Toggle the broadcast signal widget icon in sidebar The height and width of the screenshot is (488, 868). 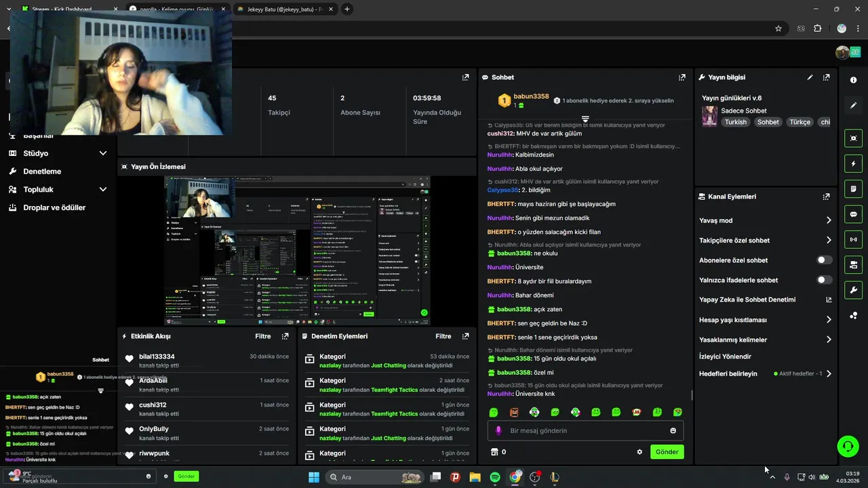(853, 239)
